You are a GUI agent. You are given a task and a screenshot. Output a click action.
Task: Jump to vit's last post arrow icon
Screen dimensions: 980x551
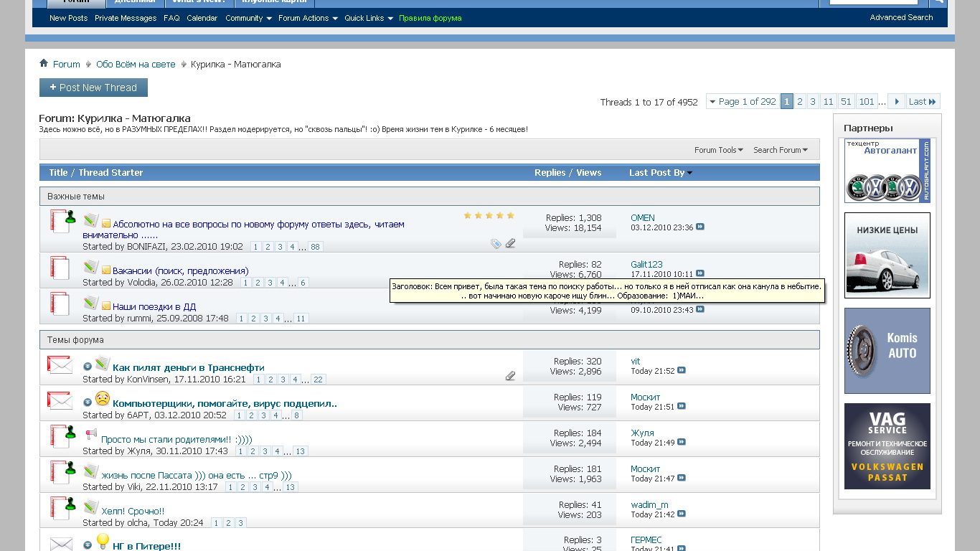(682, 371)
